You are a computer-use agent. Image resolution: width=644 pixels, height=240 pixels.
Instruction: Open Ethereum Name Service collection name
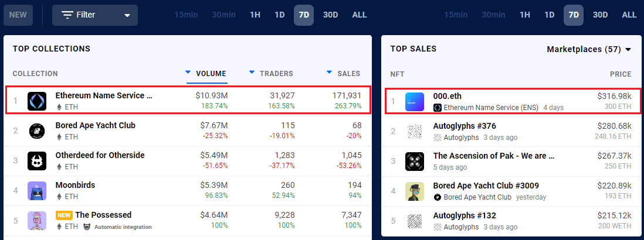tap(104, 95)
